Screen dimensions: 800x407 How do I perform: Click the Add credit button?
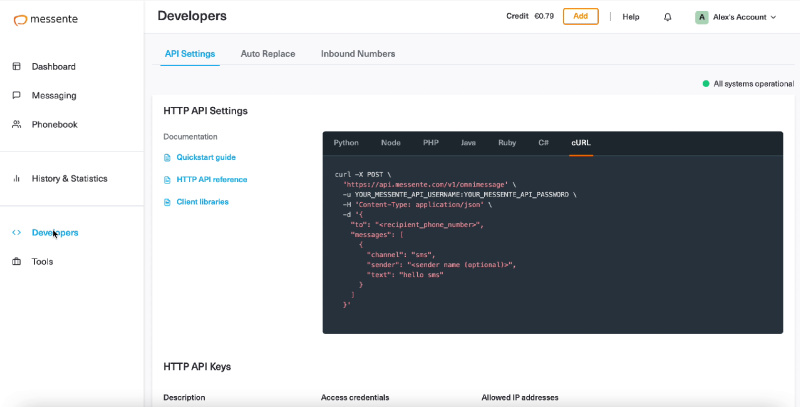(x=581, y=16)
